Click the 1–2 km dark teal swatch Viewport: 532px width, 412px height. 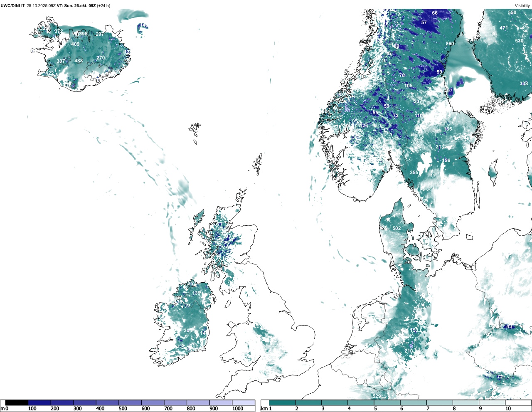coord(282,402)
